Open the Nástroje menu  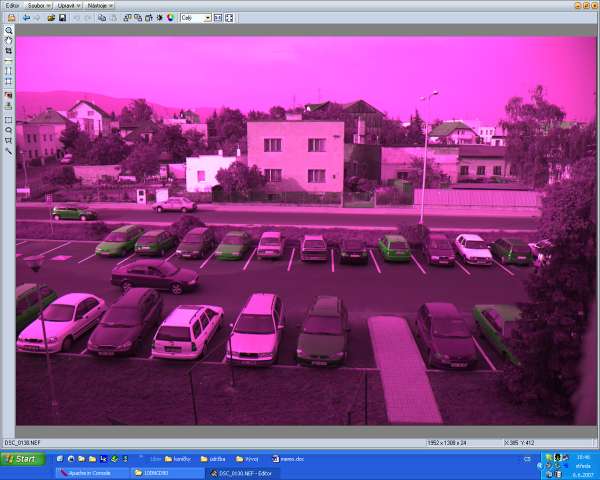point(99,6)
